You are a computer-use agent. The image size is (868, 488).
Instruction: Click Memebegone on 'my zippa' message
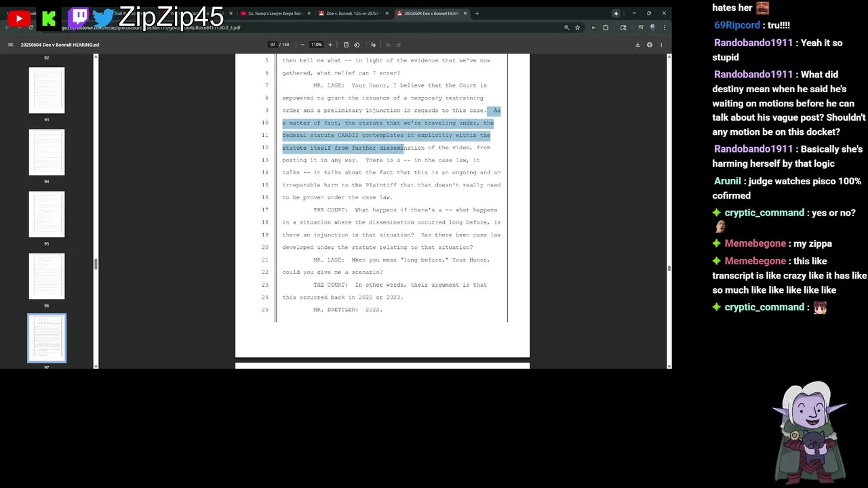(x=755, y=243)
